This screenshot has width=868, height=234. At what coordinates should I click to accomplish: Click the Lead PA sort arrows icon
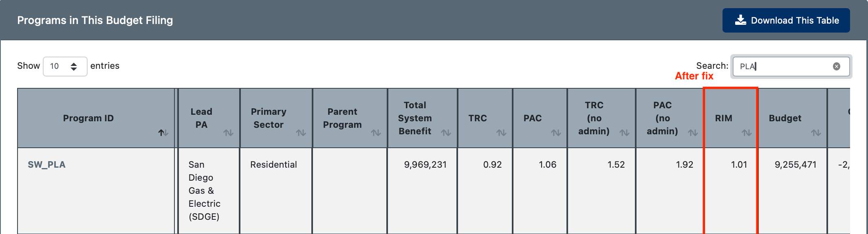point(228,133)
